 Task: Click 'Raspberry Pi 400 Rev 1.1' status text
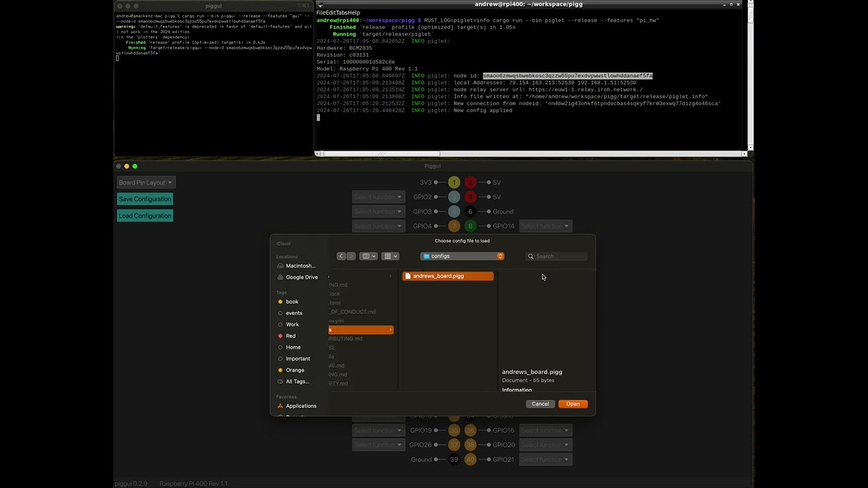[x=194, y=484]
